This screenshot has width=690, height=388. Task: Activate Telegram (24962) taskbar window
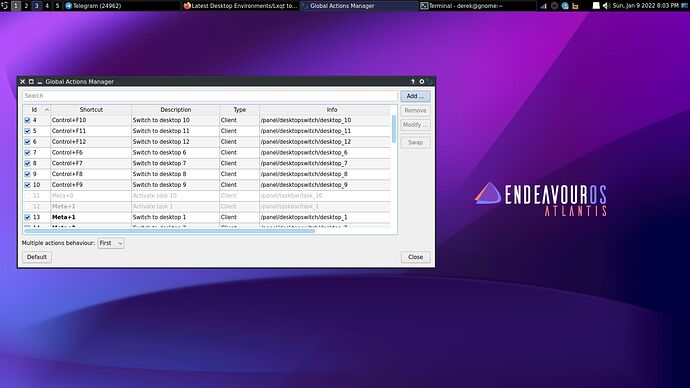[122, 6]
